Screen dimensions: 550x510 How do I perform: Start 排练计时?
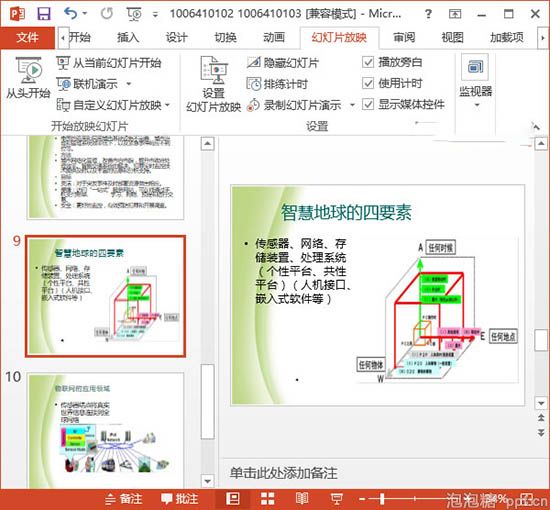coord(277,84)
